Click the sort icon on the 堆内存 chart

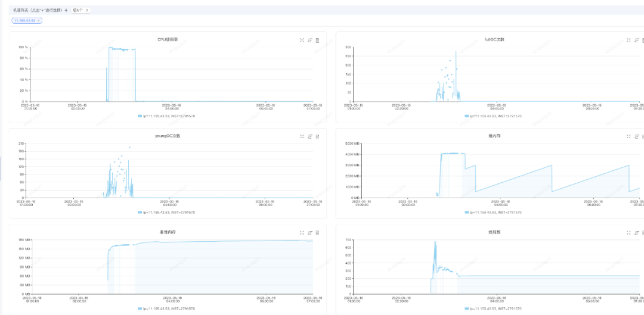click(637, 136)
